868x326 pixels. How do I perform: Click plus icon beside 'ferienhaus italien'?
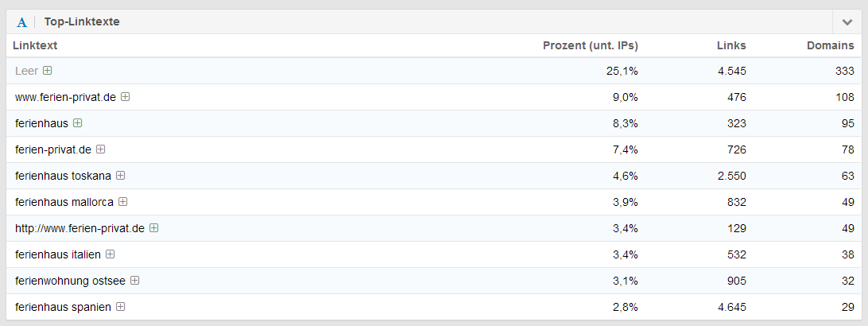(110, 254)
